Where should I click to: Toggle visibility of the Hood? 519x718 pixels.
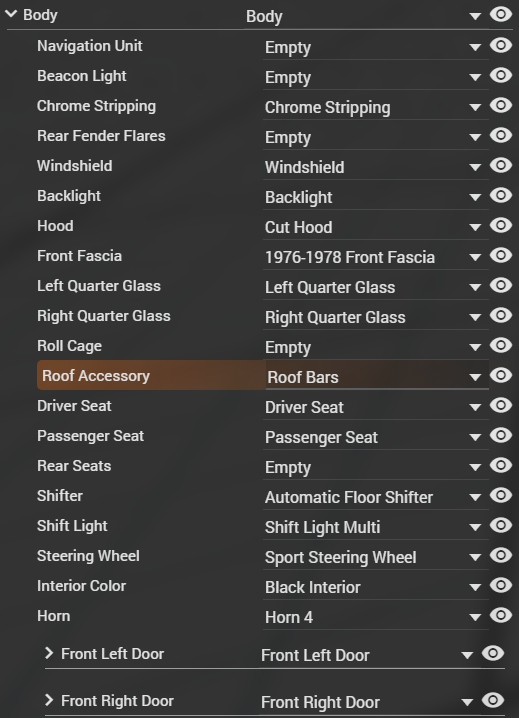(x=500, y=225)
